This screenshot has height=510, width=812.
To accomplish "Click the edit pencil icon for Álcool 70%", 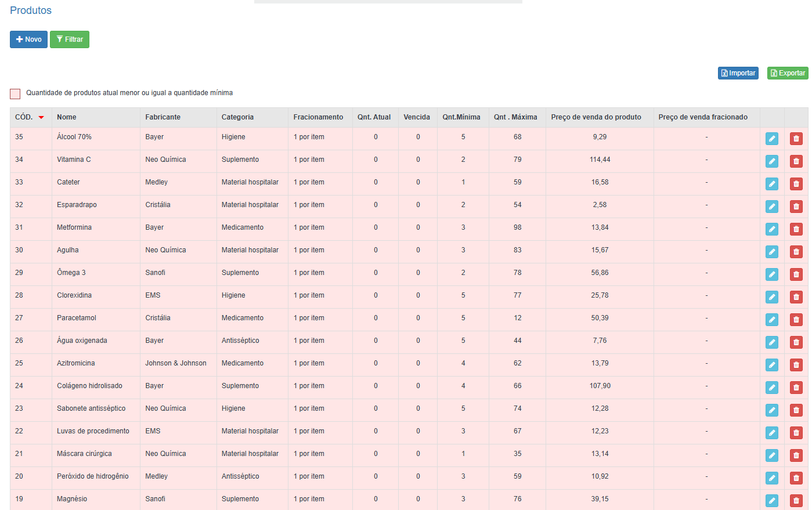I will coord(771,138).
